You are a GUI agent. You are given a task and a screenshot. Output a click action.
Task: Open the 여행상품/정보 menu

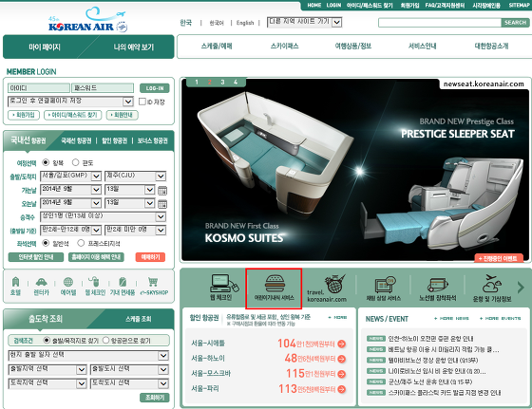pyautogui.click(x=353, y=46)
